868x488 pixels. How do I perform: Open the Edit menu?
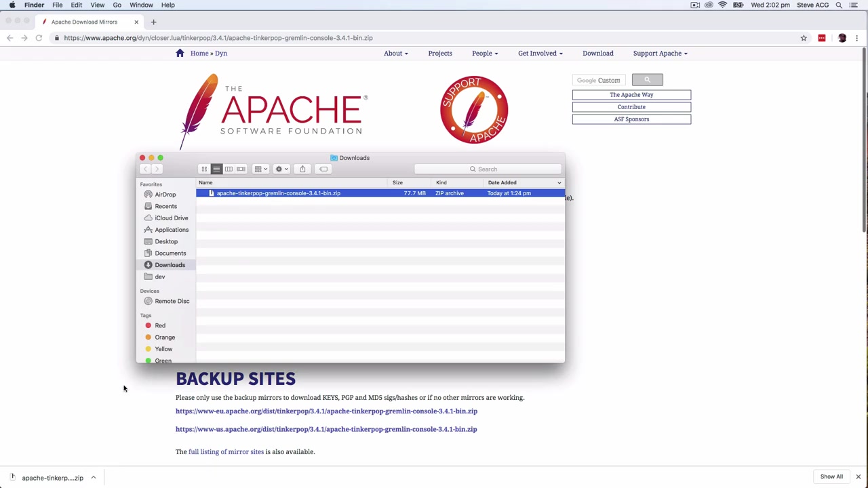click(77, 5)
